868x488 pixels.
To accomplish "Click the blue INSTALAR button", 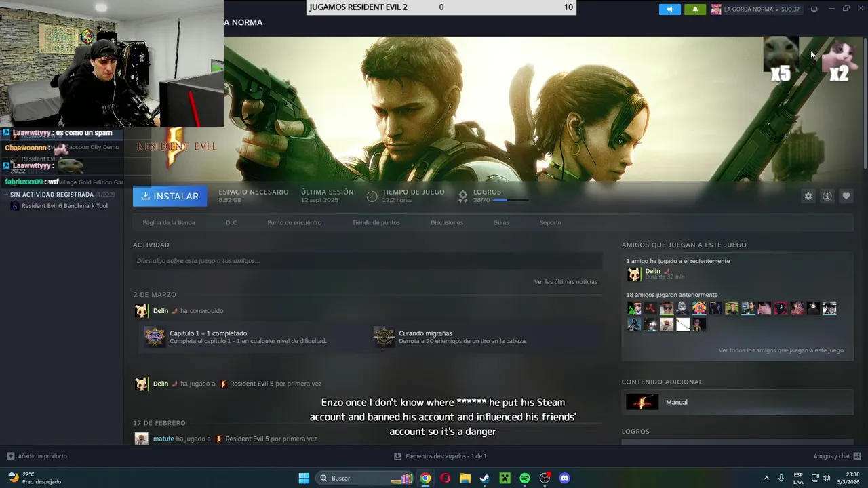I will tap(170, 196).
